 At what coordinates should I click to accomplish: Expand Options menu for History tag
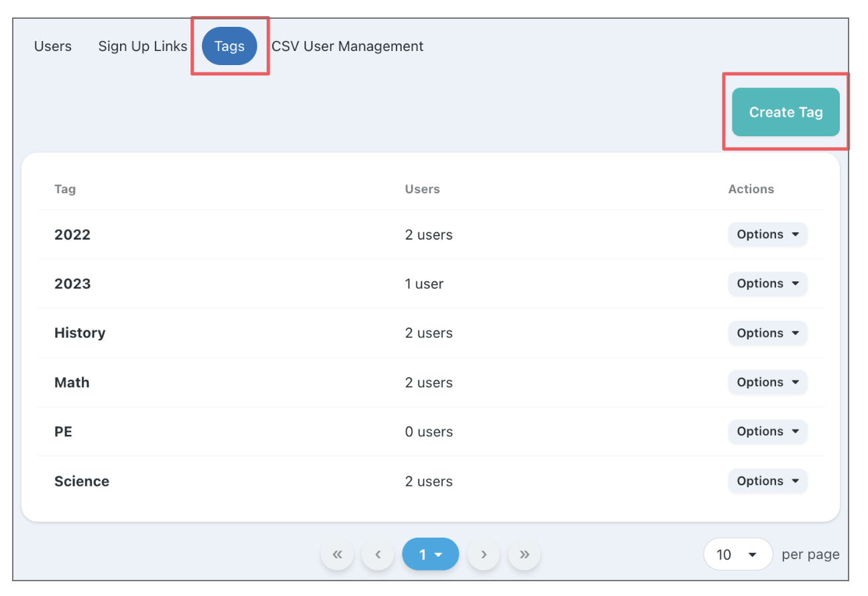point(767,333)
